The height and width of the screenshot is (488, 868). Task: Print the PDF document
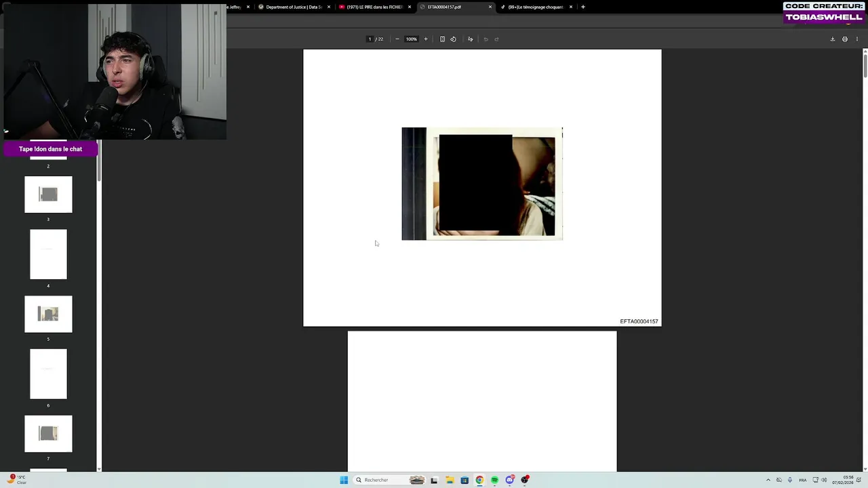(x=845, y=39)
